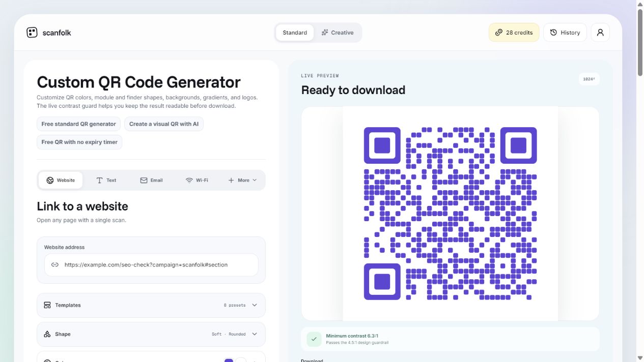Click 'Minimum contrast 6.3:1' text
Viewport: 644px width, 362px height.
click(352, 336)
